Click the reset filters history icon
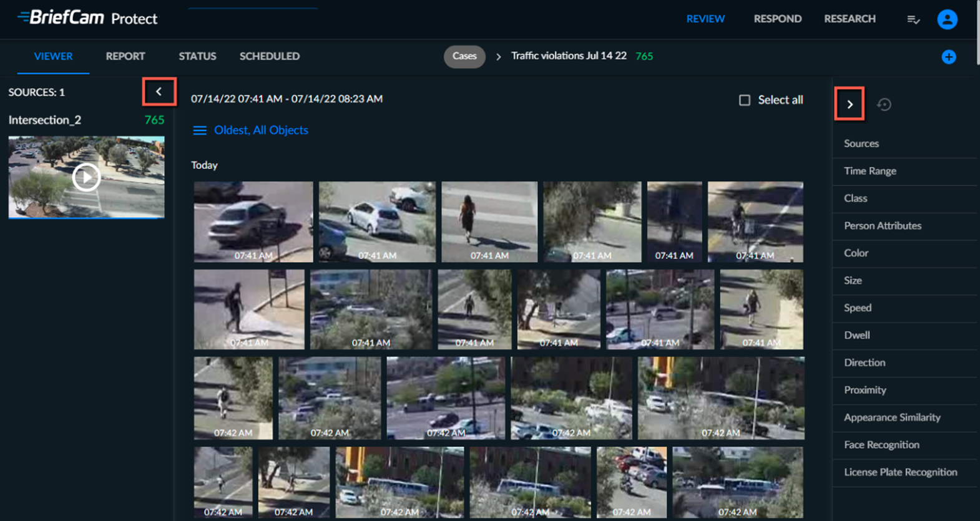Image resolution: width=980 pixels, height=521 pixels. 884,104
